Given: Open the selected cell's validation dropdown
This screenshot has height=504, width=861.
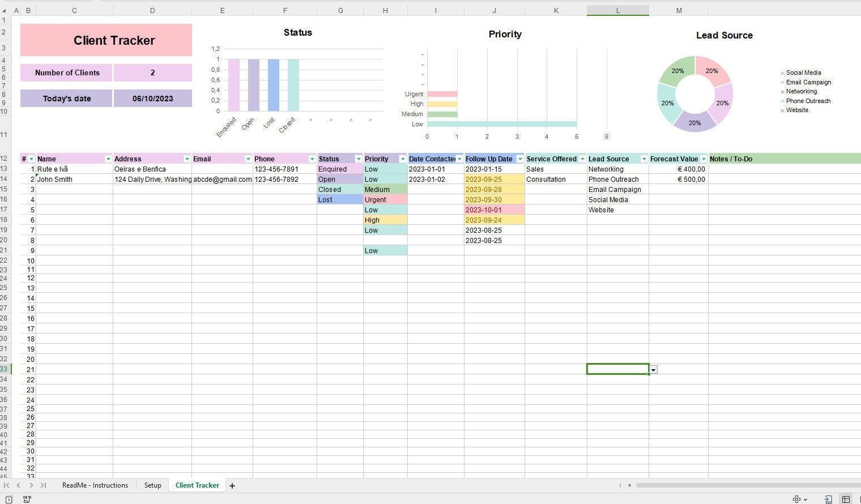Looking at the screenshot, I should coord(653,370).
